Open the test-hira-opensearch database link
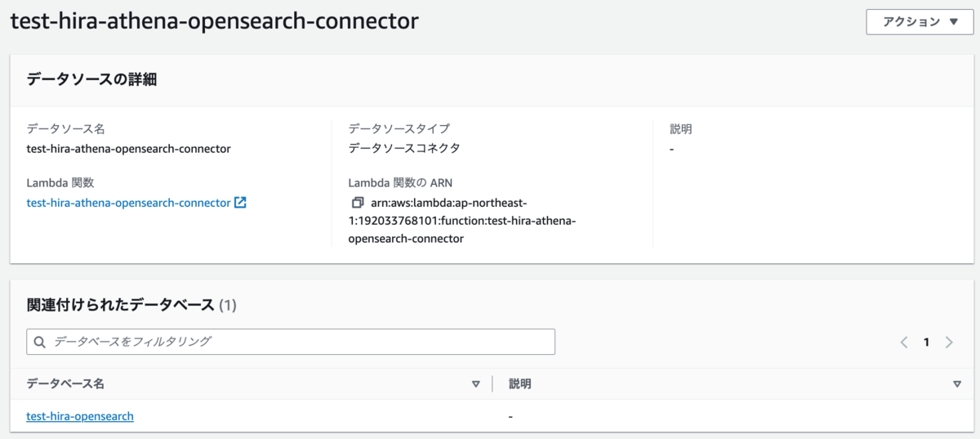The height and width of the screenshot is (439, 980). coord(80,416)
